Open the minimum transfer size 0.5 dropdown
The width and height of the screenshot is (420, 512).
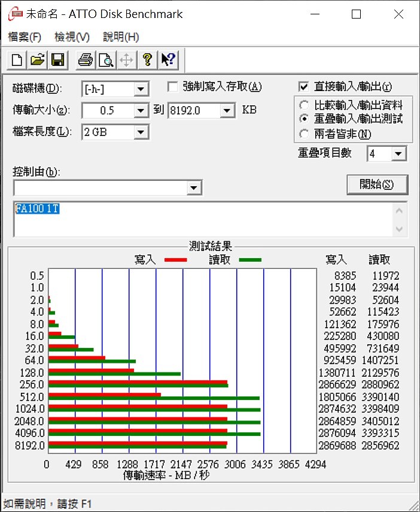[x=141, y=111]
